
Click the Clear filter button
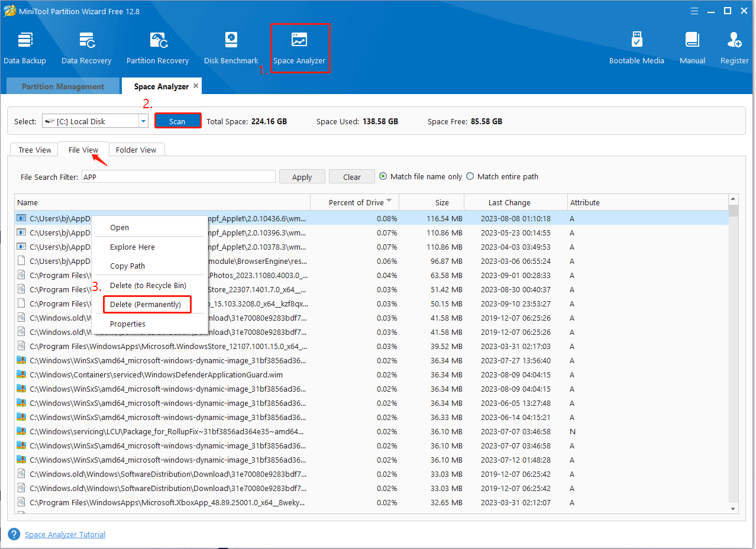tap(352, 177)
